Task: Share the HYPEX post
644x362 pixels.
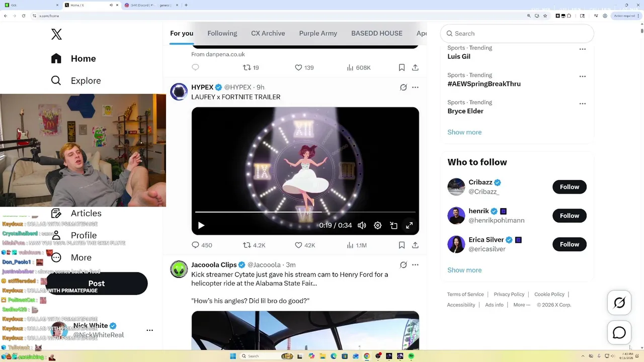Action: [415, 245]
